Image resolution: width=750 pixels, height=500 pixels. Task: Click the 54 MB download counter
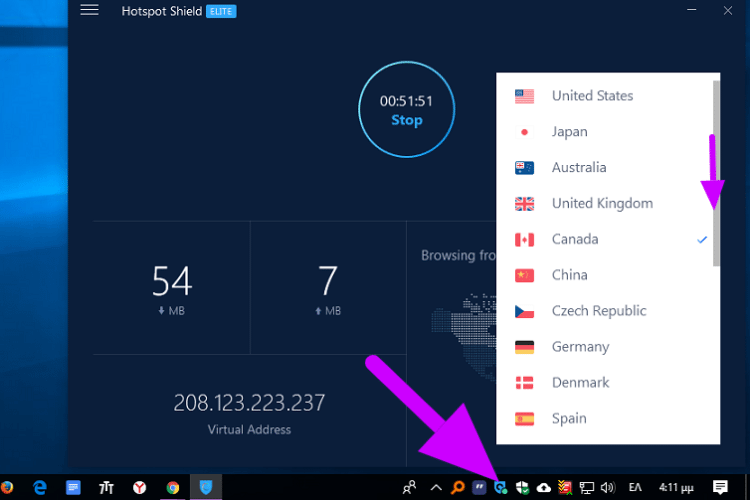pos(172,289)
